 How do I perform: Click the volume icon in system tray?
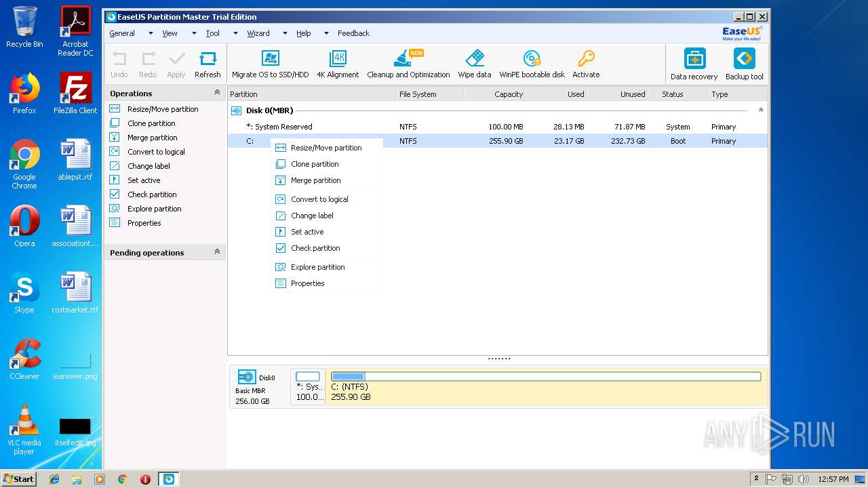pyautogui.click(x=804, y=479)
